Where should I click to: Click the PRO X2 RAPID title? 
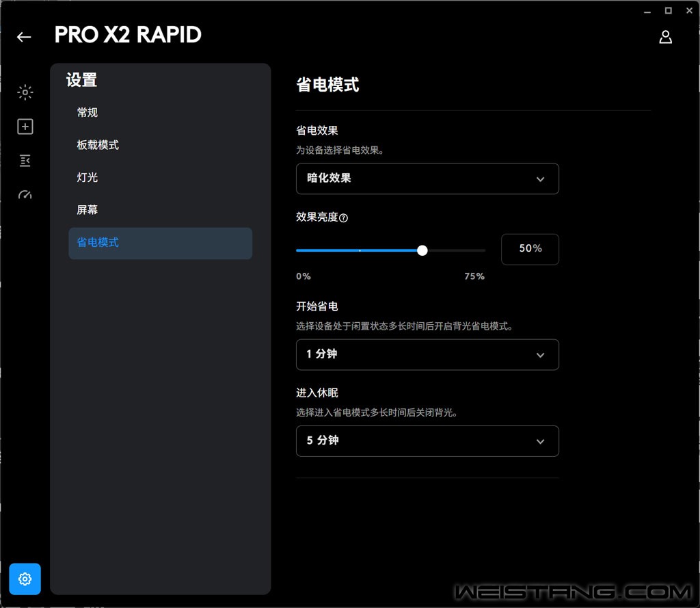click(x=128, y=35)
